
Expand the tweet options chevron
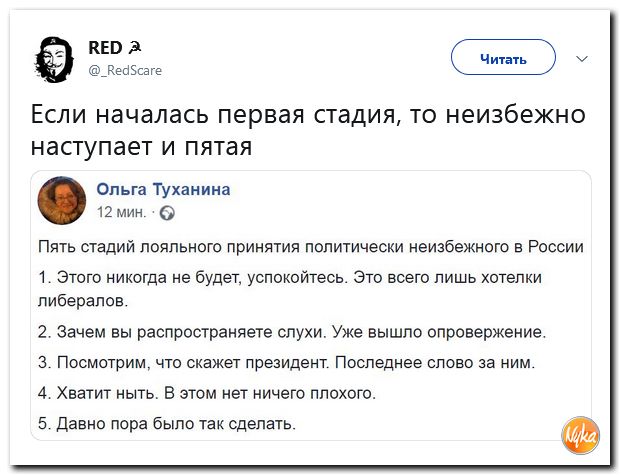tap(581, 59)
